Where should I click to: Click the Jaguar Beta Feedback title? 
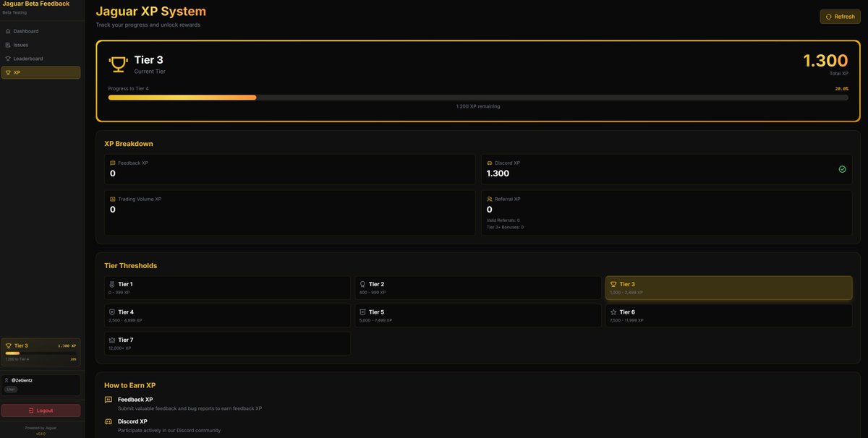point(36,4)
